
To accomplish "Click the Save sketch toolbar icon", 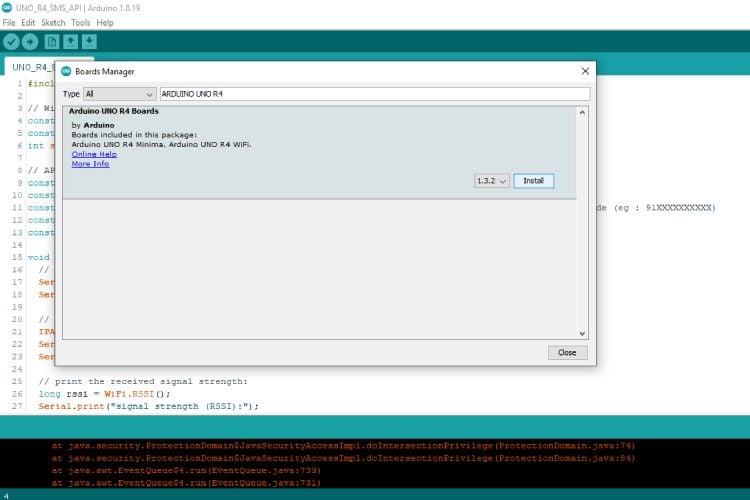I will (x=89, y=42).
